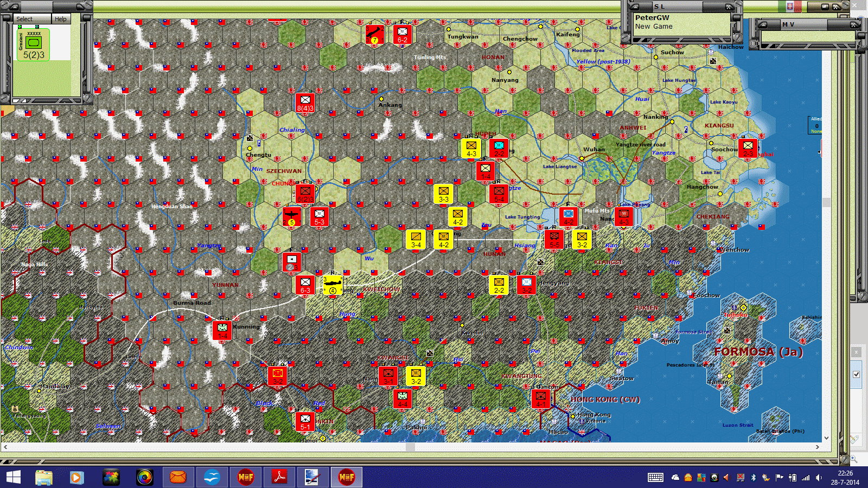Open the touch keyboard tray icon
This screenshot has height=488, width=868.
point(655,478)
